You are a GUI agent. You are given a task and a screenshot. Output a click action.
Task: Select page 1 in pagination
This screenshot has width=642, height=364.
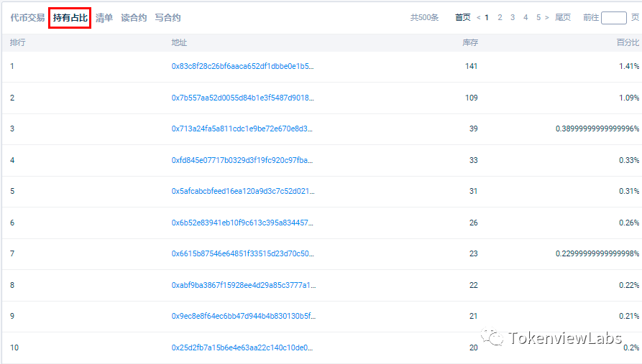[487, 17]
